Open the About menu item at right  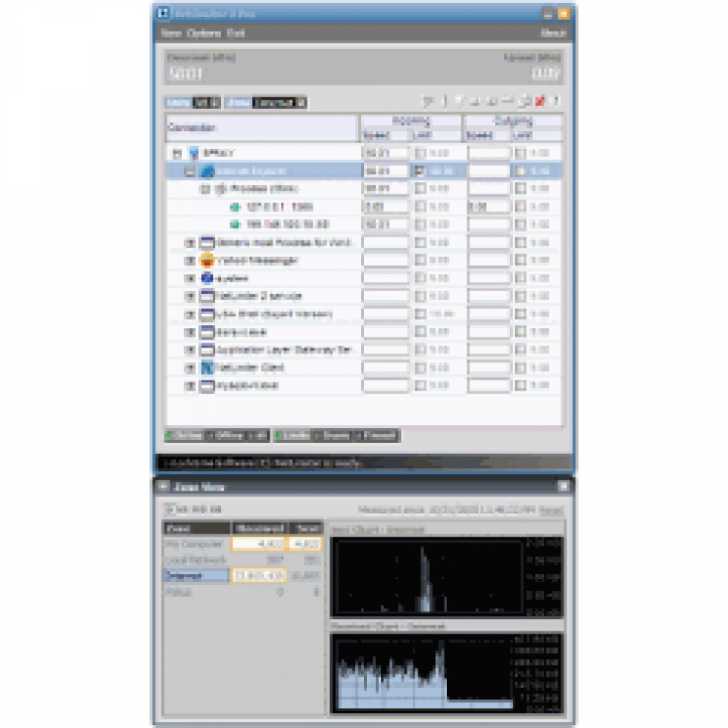pos(553,33)
